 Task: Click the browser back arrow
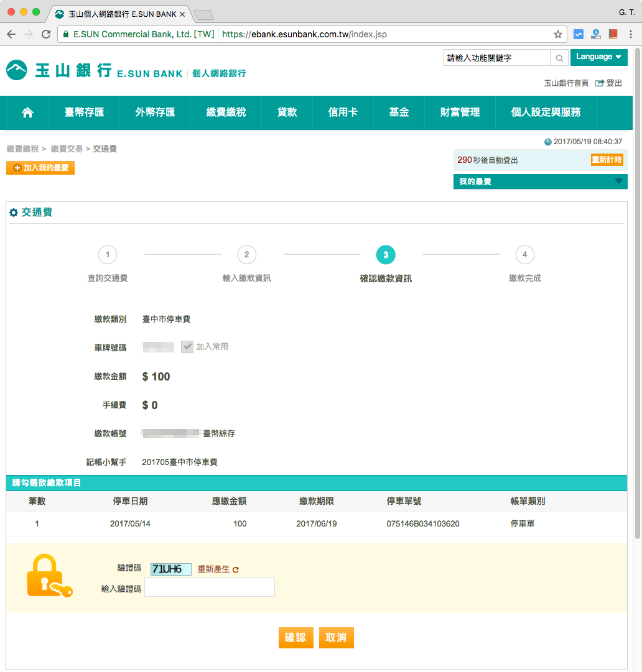[11, 34]
